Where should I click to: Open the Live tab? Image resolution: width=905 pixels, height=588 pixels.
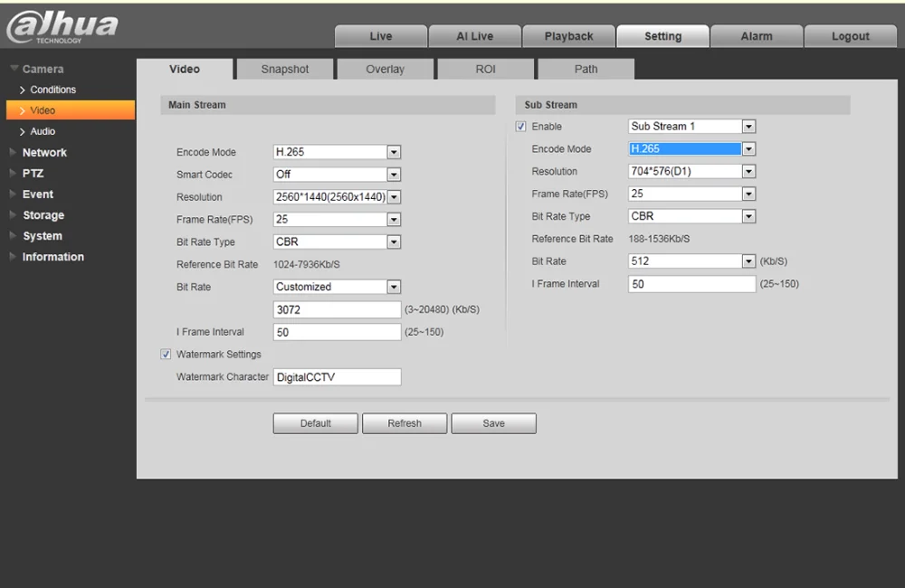(381, 36)
